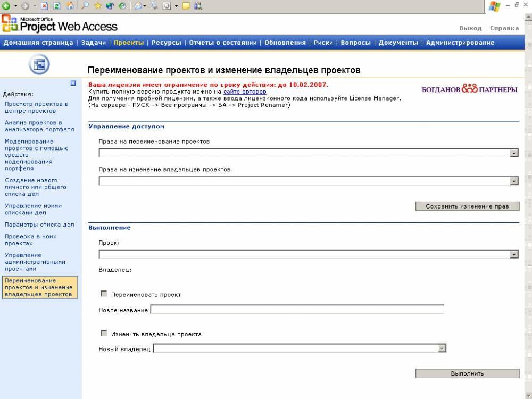This screenshot has width=532, height=399.
Task: Open the Mail icon dropdown arrow
Action: point(145,6)
